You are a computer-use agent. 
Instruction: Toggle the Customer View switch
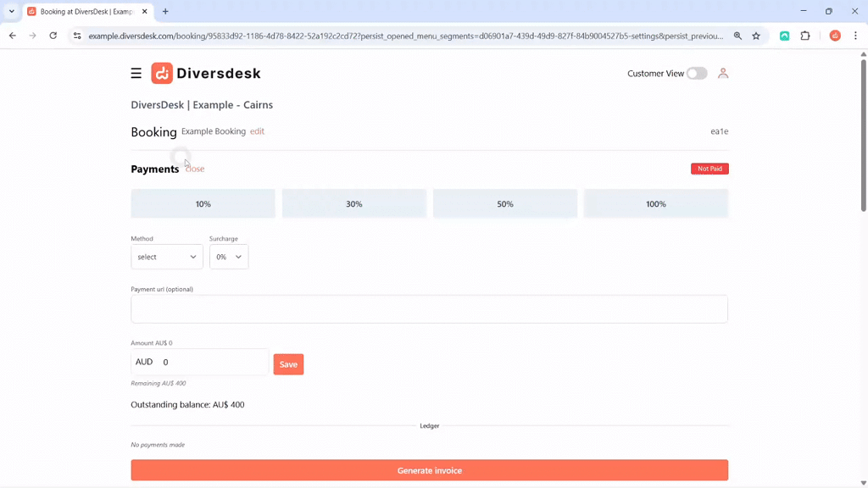click(x=697, y=73)
